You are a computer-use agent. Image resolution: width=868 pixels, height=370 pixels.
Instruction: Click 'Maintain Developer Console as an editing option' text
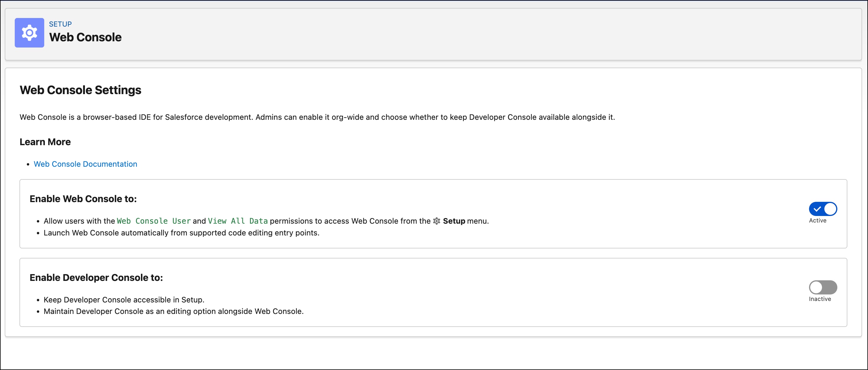(x=174, y=311)
